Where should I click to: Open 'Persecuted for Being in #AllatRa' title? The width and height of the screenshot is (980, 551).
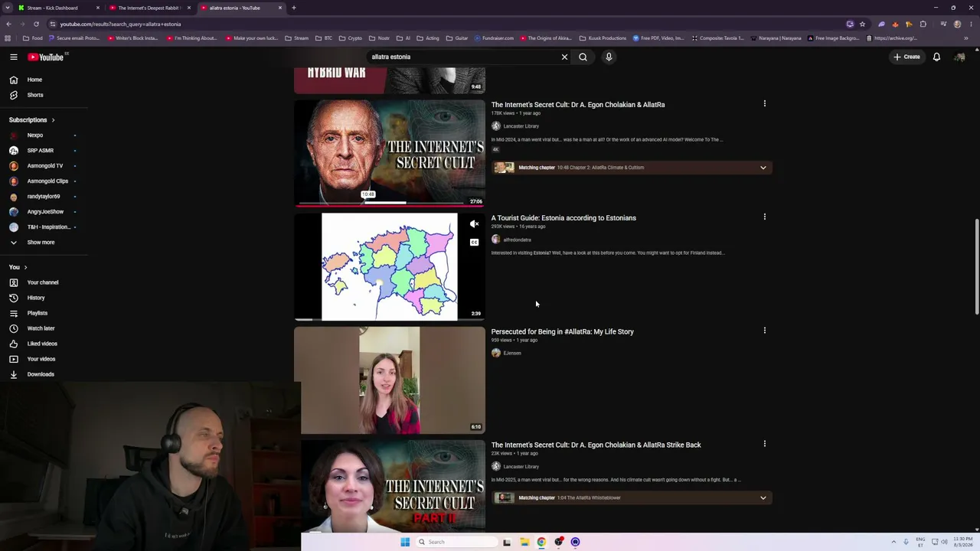pyautogui.click(x=562, y=331)
